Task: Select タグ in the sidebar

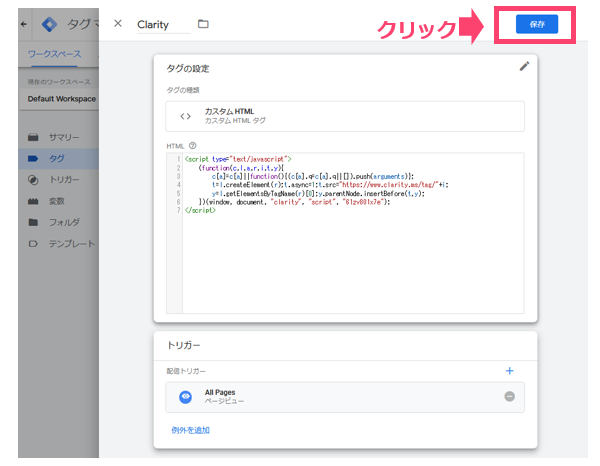Action: click(x=59, y=158)
